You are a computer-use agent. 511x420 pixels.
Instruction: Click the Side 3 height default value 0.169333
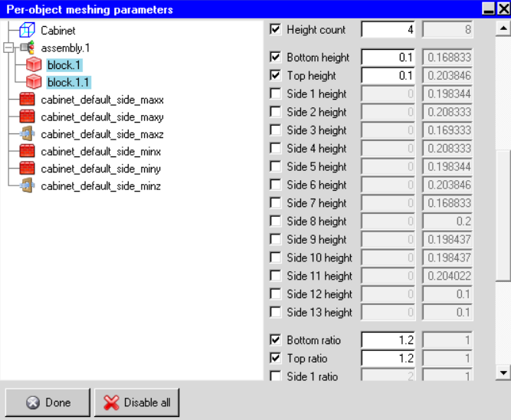click(447, 130)
